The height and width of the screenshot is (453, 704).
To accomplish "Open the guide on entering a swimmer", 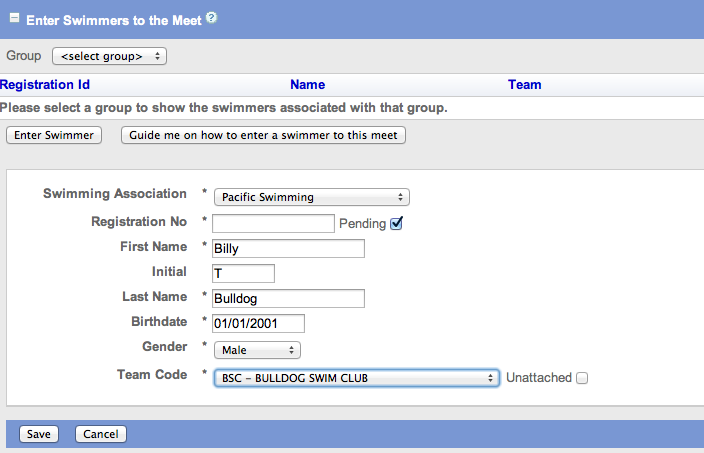I will 263,135.
